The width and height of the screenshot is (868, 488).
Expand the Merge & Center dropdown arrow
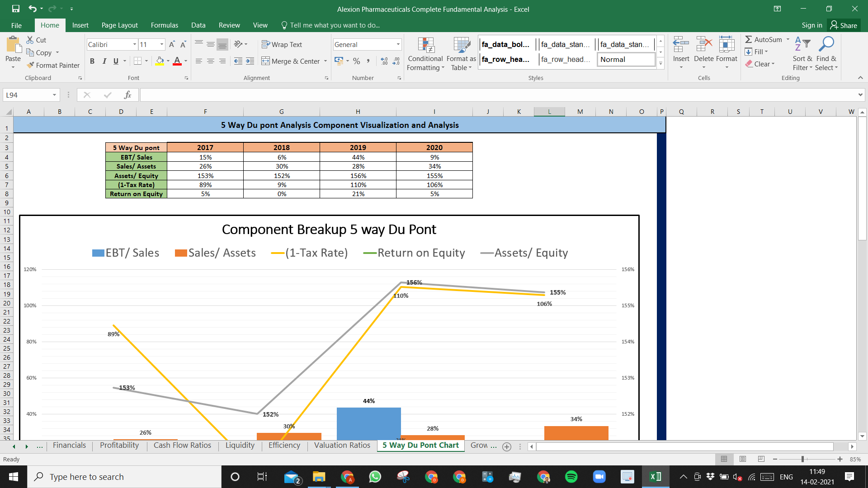click(325, 61)
